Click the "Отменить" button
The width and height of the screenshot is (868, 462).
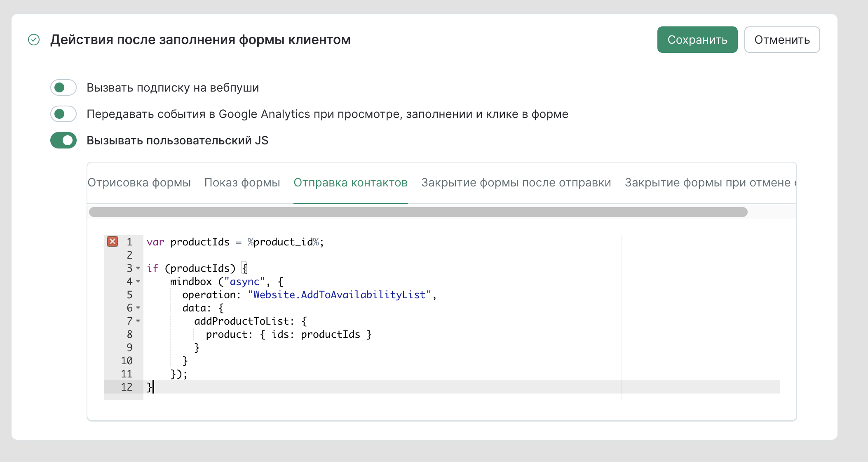(x=782, y=40)
